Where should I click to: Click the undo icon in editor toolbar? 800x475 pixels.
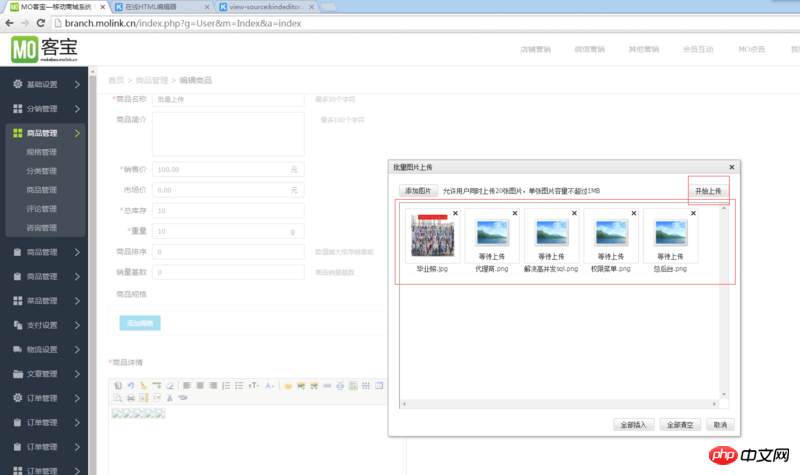point(131,386)
